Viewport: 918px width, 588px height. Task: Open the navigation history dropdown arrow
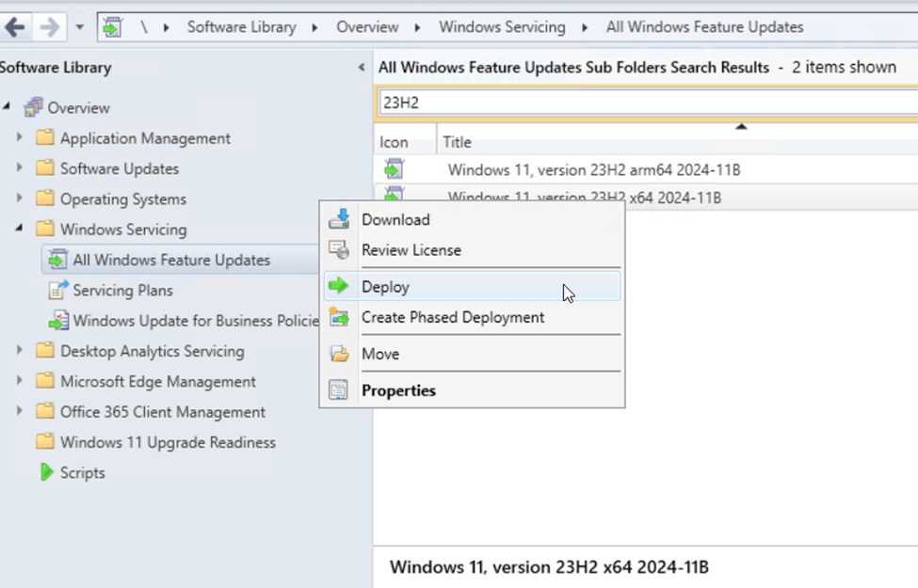[80, 27]
